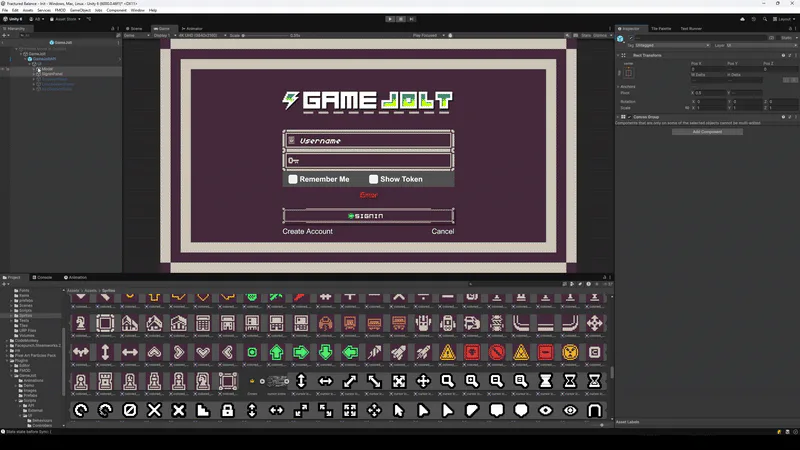Screen dimensions: 800x450
Task: Open the Display 1 dropdown
Action: point(163,36)
